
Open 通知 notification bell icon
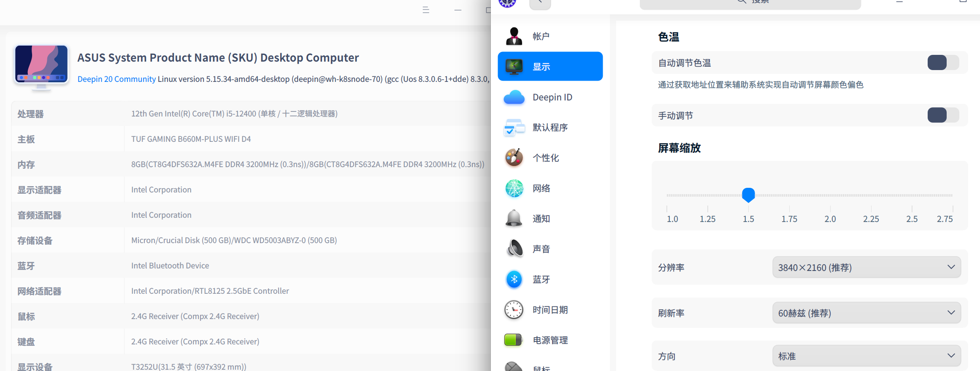514,219
